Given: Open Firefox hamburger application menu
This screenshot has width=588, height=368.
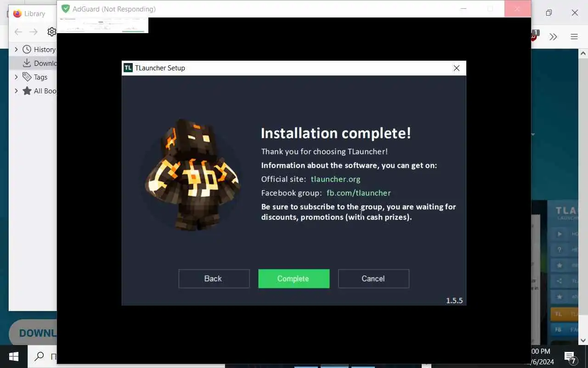Looking at the screenshot, I should point(574,36).
